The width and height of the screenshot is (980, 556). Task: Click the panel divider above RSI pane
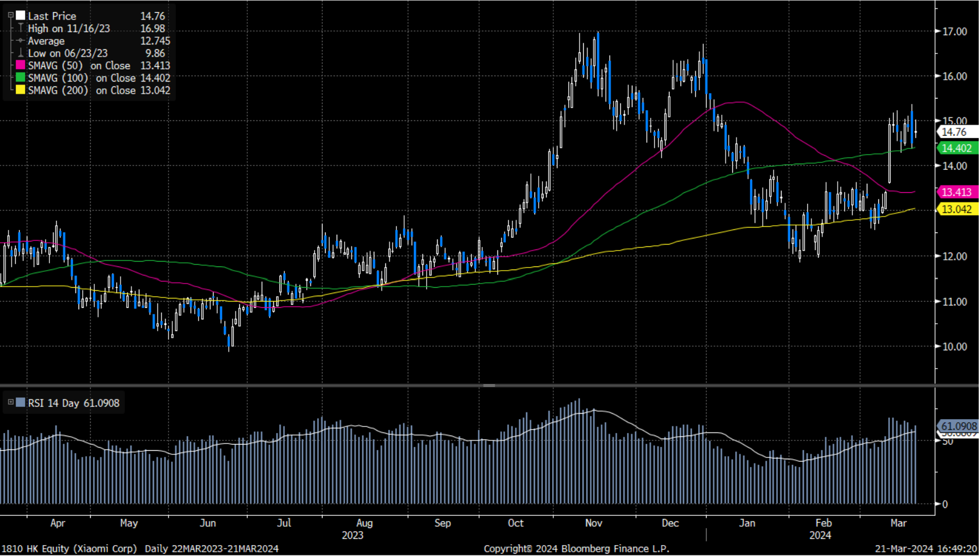pos(489,386)
